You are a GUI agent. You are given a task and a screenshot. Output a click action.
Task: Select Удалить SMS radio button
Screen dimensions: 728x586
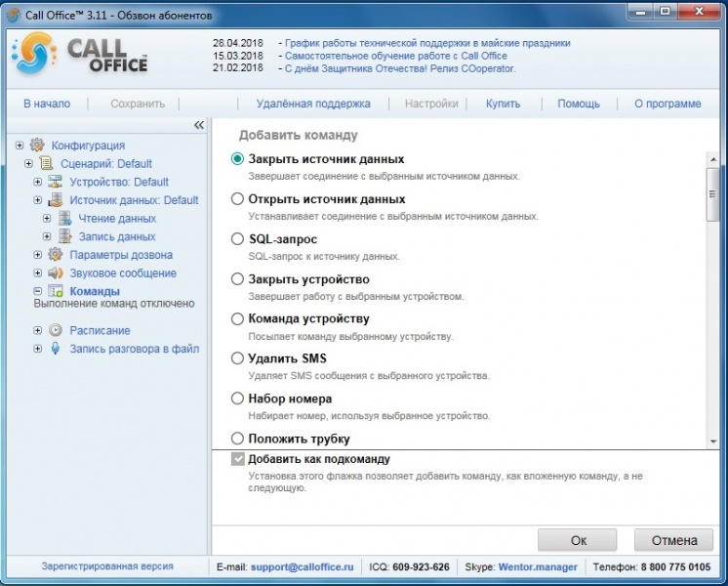237,358
